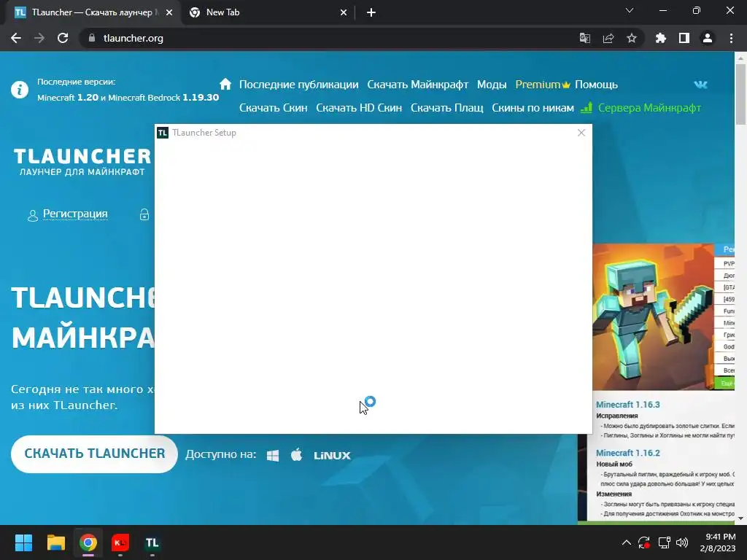Viewport: 747px width, 560px height.
Task: Click the share page icon in address bar
Action: tap(608, 38)
